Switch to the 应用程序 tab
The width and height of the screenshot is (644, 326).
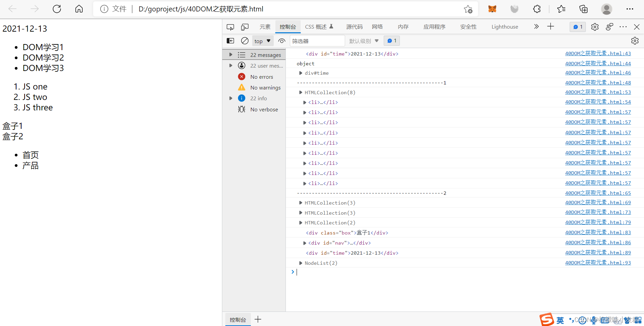coord(434,27)
